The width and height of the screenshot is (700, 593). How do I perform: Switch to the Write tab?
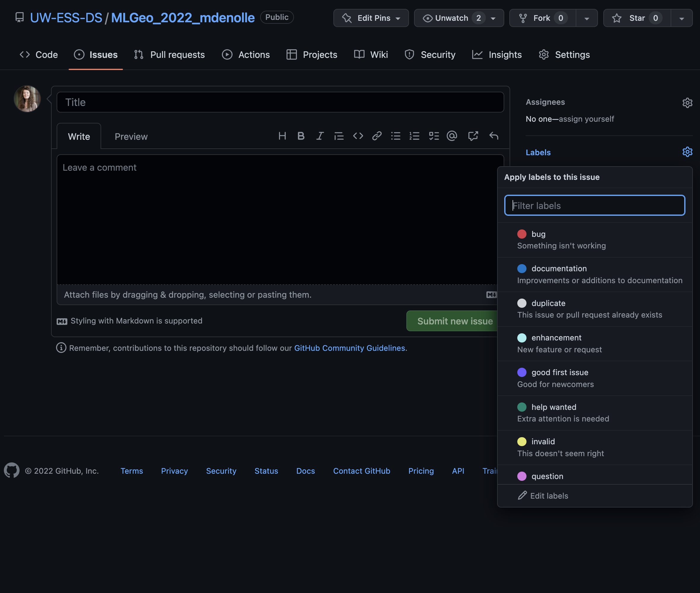(79, 136)
